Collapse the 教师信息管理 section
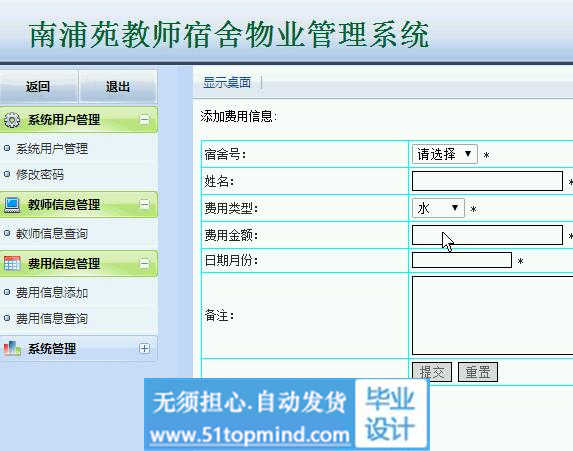This screenshot has height=451, width=573. 144,204
